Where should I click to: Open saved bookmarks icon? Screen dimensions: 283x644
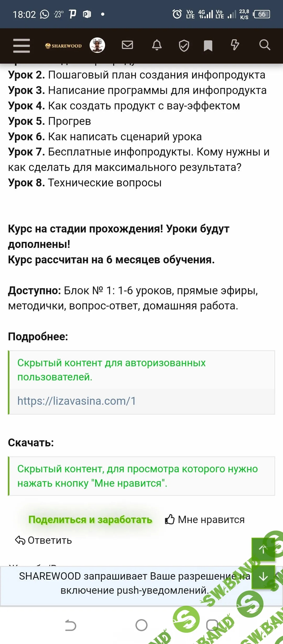pos(208,46)
